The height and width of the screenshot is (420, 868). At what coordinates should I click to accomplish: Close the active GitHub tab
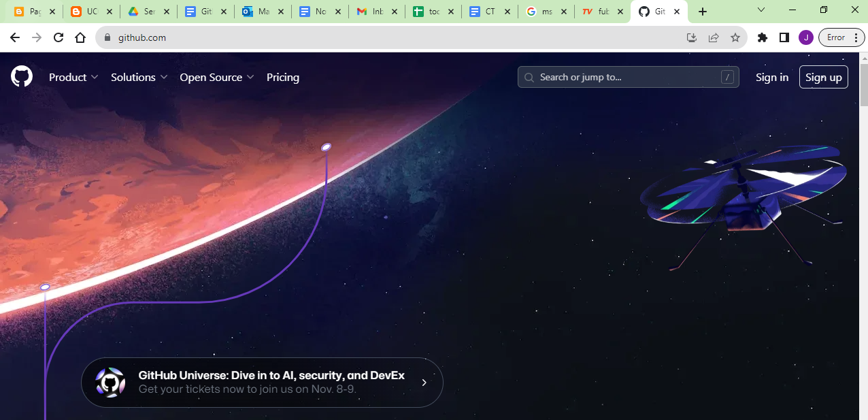pos(676,12)
